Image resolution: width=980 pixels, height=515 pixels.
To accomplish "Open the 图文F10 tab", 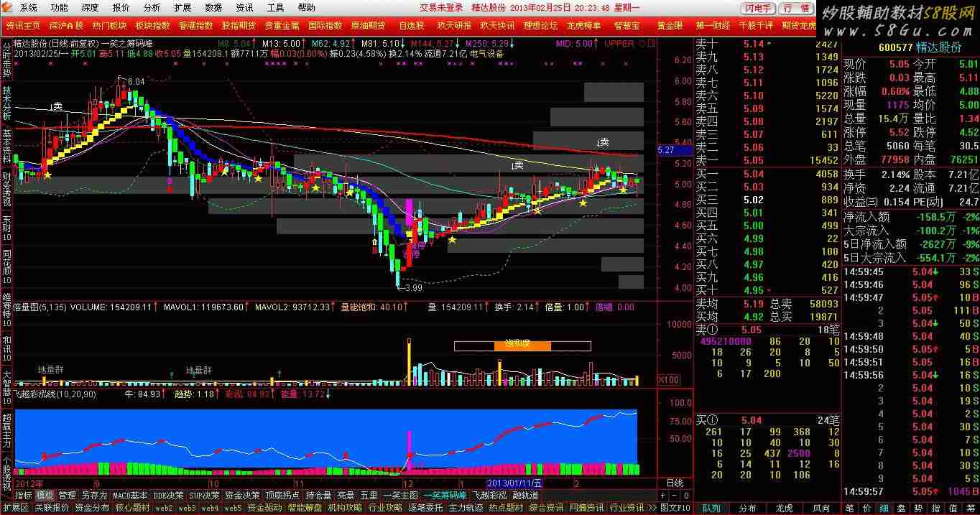I will pos(675,508).
